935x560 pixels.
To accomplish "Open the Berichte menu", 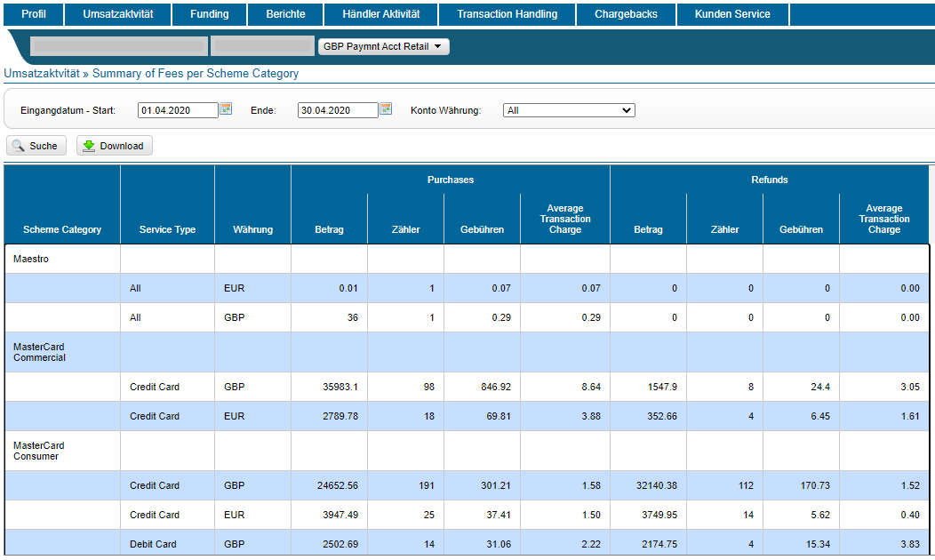I will pos(285,14).
